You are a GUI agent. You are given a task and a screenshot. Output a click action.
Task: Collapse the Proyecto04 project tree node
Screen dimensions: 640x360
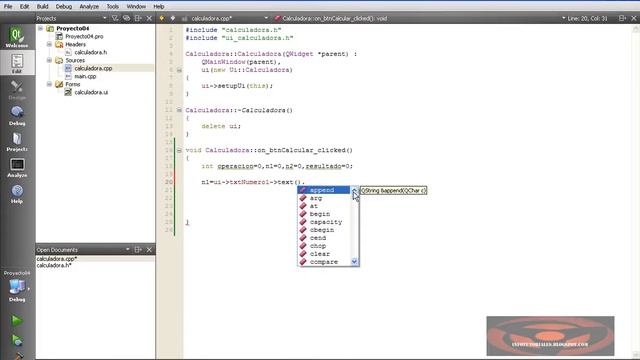pyautogui.click(x=40, y=28)
